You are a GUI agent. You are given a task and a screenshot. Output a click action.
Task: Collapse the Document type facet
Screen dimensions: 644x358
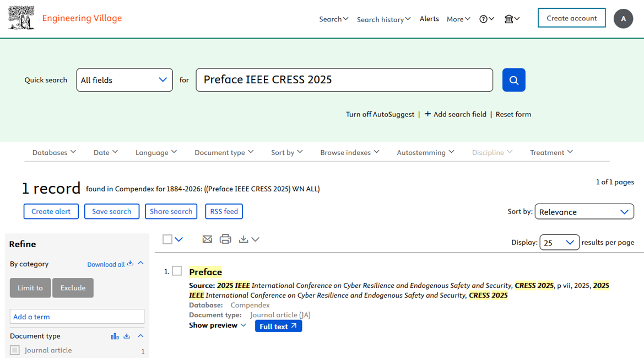coord(140,336)
